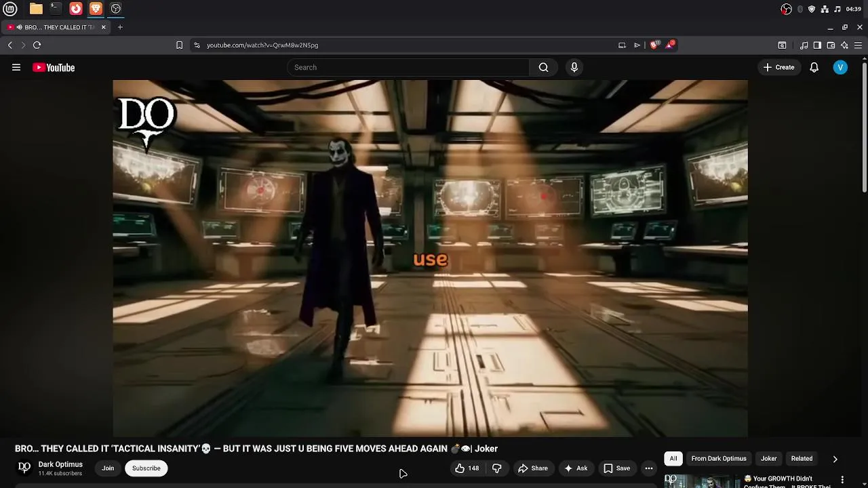Open the Brave hamburger main menu
Image resolution: width=868 pixels, height=488 pixels.
coord(859,45)
